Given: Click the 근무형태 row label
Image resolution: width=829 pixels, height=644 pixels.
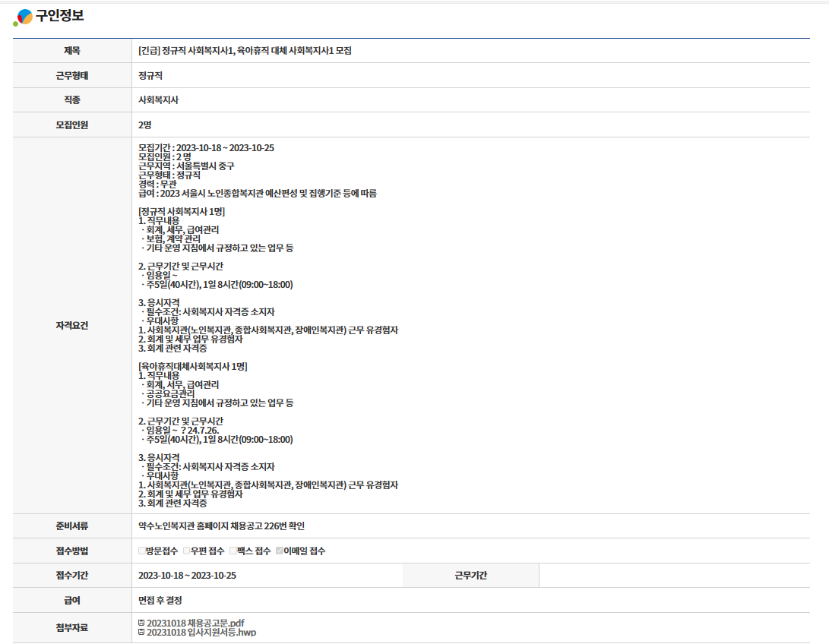Looking at the screenshot, I should coord(72,76).
